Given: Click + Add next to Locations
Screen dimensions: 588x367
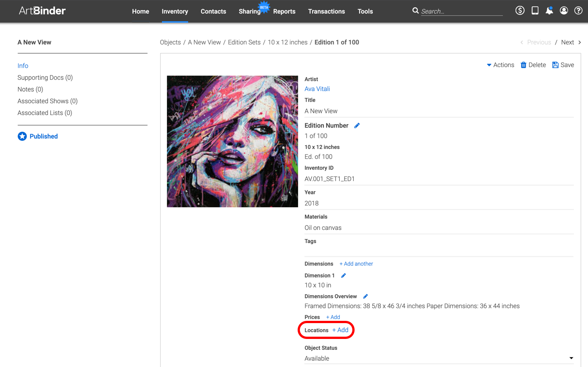Looking at the screenshot, I should click(341, 330).
